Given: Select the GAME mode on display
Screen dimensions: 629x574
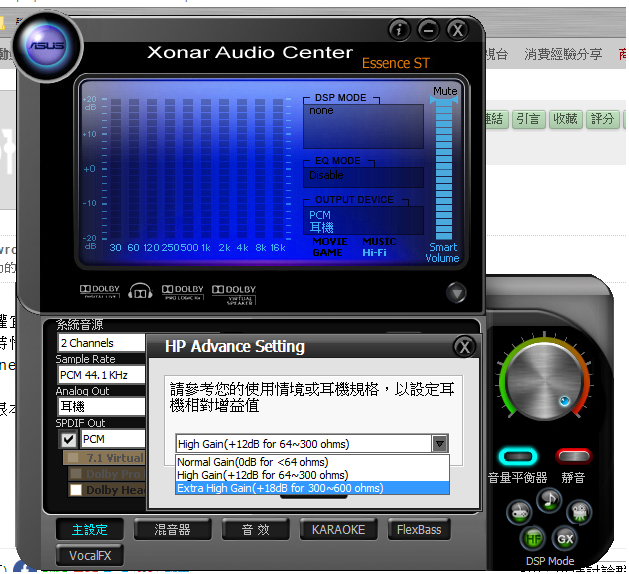Looking at the screenshot, I should 327,252.
